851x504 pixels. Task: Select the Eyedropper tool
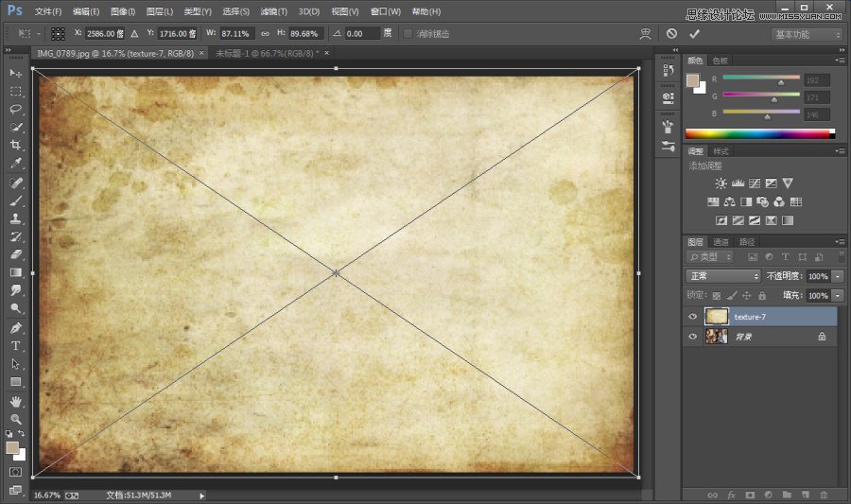click(15, 164)
